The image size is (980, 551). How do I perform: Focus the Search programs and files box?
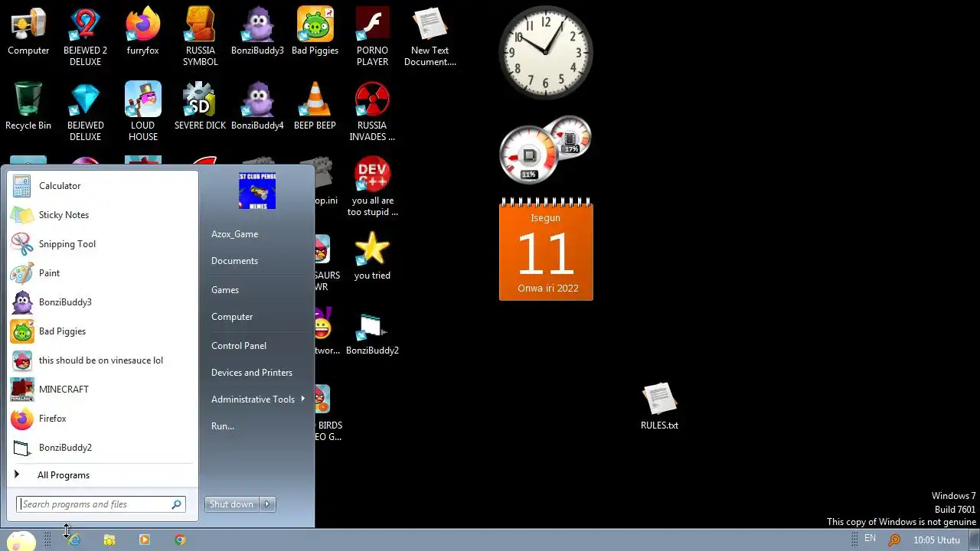[100, 504]
